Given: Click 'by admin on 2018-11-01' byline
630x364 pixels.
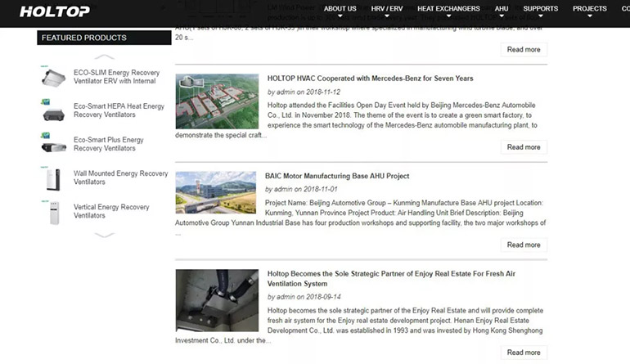Looking at the screenshot, I should pos(301,189).
